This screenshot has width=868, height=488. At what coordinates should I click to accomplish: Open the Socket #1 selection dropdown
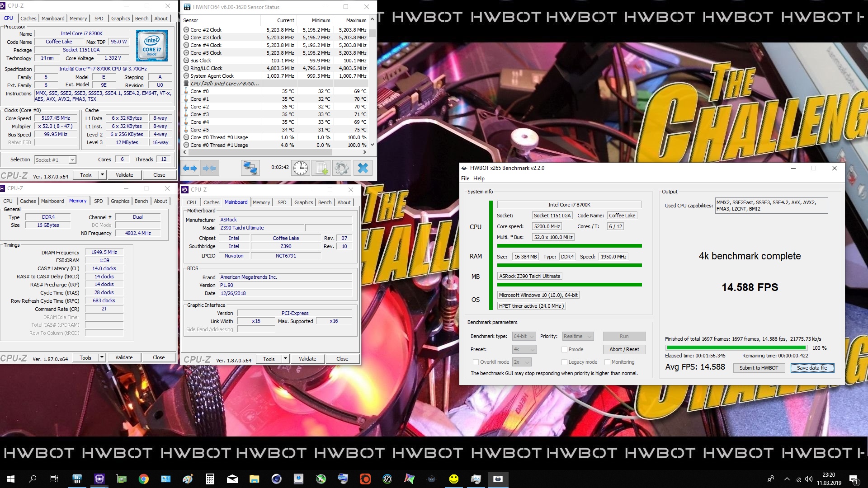coord(56,160)
